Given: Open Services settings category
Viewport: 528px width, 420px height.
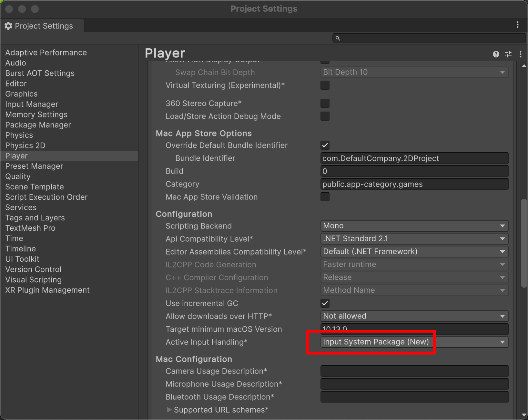Looking at the screenshot, I should 21,207.
